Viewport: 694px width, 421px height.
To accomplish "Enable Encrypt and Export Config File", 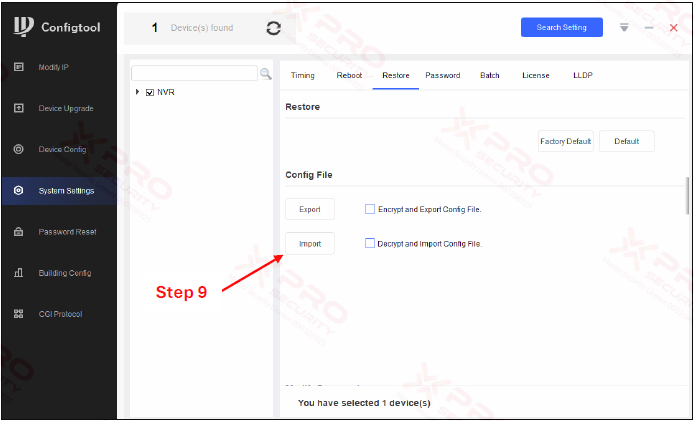I will pyautogui.click(x=370, y=209).
